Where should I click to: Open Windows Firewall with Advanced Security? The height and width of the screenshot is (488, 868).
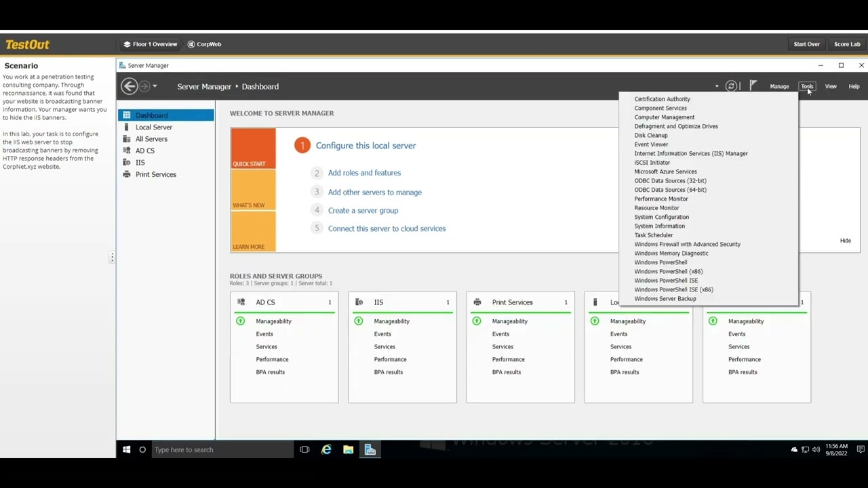[x=687, y=244]
